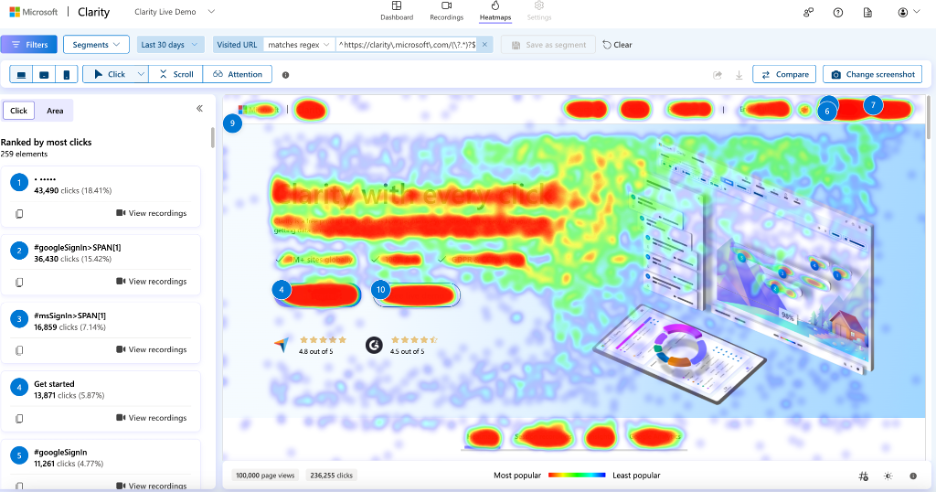Click the Compare button

point(783,74)
